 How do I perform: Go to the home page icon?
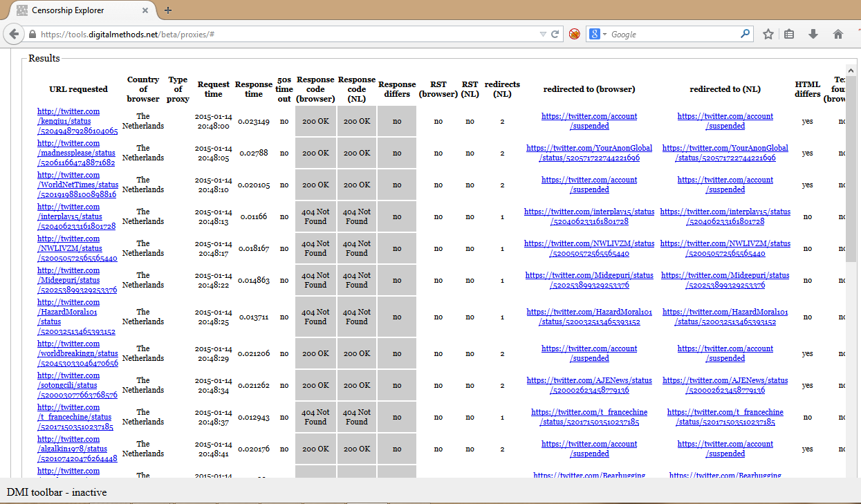pyautogui.click(x=838, y=34)
